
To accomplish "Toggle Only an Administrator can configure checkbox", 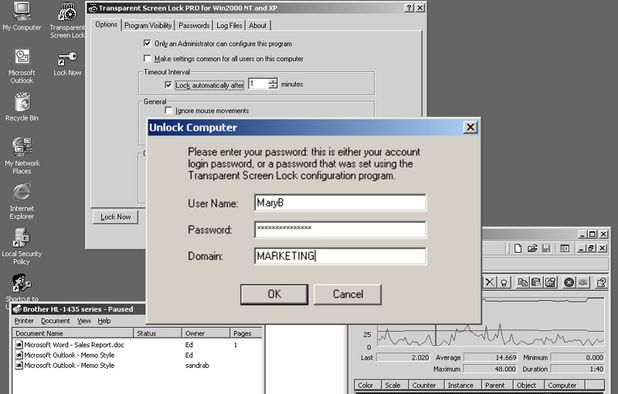I will [x=147, y=43].
